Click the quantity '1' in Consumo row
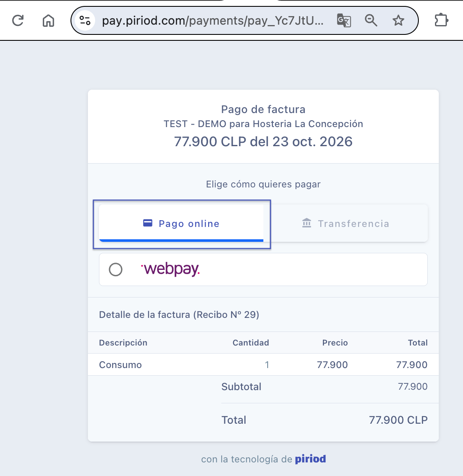Image resolution: width=463 pixels, height=476 pixels. coord(267,365)
